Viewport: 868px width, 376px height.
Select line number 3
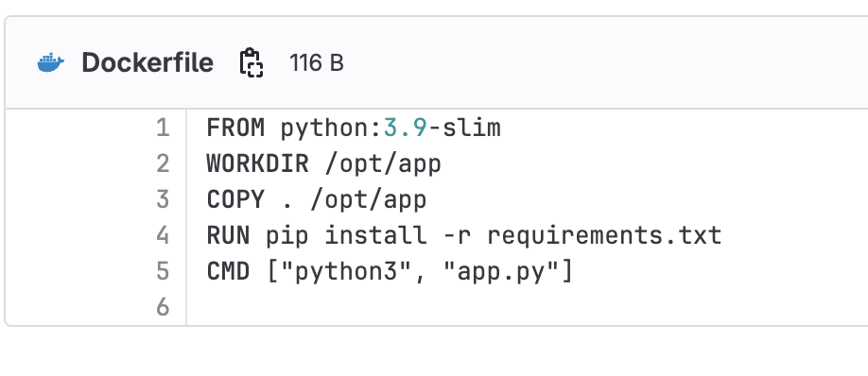(x=163, y=199)
